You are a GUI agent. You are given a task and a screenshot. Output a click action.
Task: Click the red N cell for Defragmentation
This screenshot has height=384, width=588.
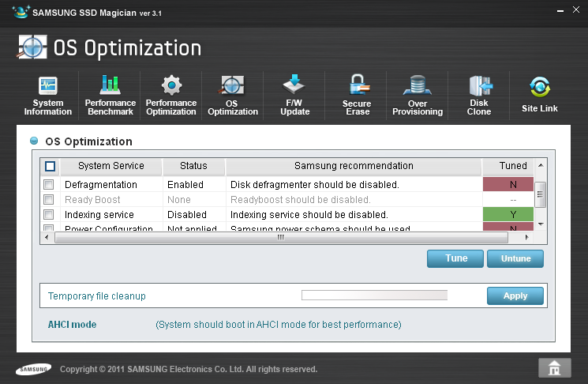tap(508, 184)
